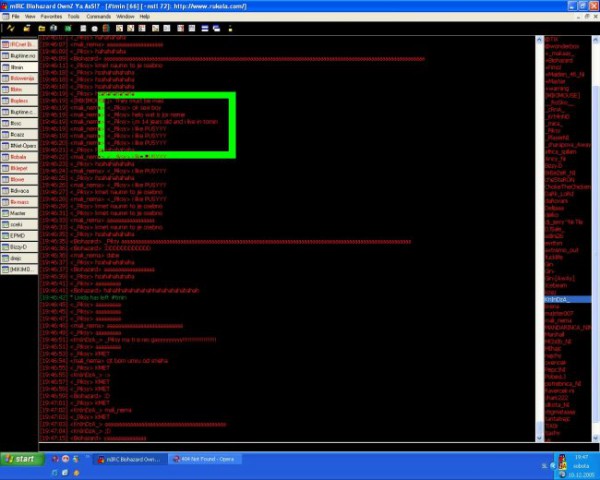Screen dimensions: 600x480
Task: Select [MIKIMOUSE] in the nick list
Action: tap(562, 95)
